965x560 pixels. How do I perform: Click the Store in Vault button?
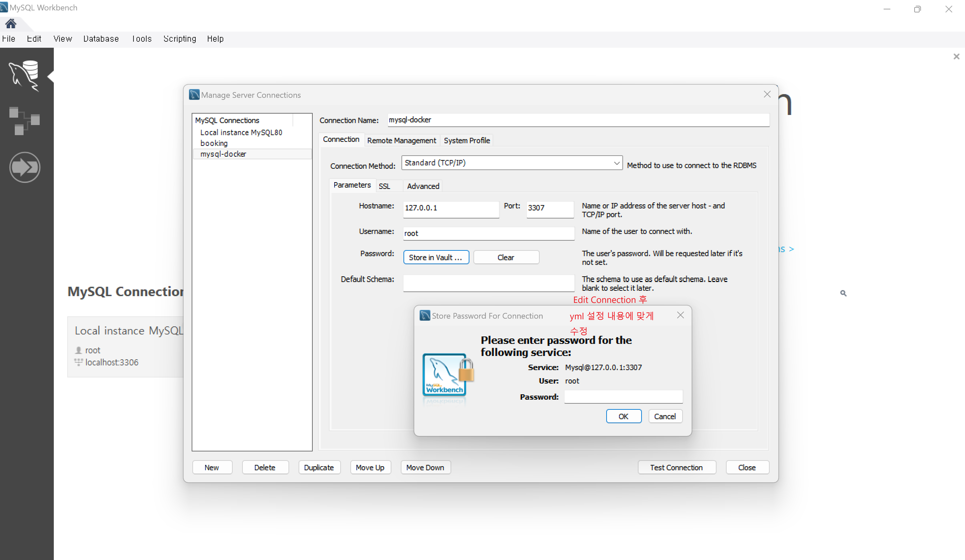coord(436,257)
